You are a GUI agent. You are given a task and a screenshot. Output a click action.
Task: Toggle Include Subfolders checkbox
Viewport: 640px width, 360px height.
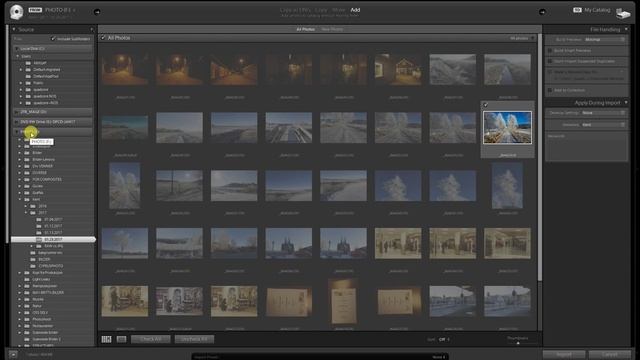[53, 39]
